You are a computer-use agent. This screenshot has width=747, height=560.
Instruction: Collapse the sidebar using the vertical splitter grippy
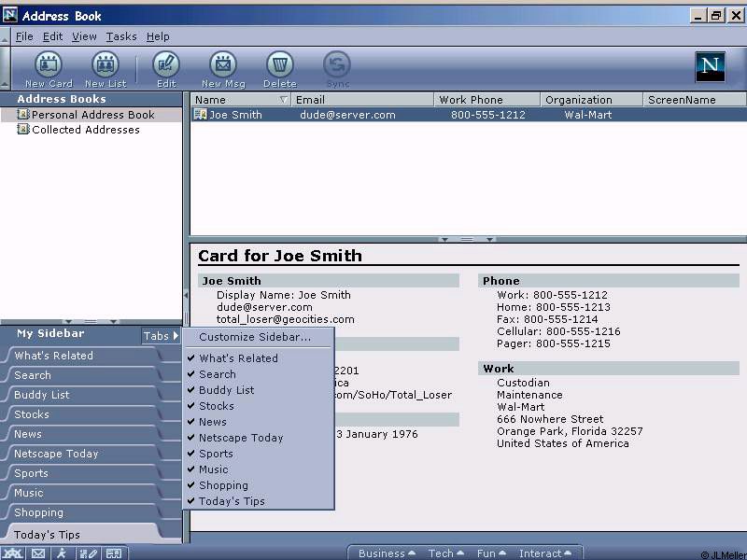[186, 295]
